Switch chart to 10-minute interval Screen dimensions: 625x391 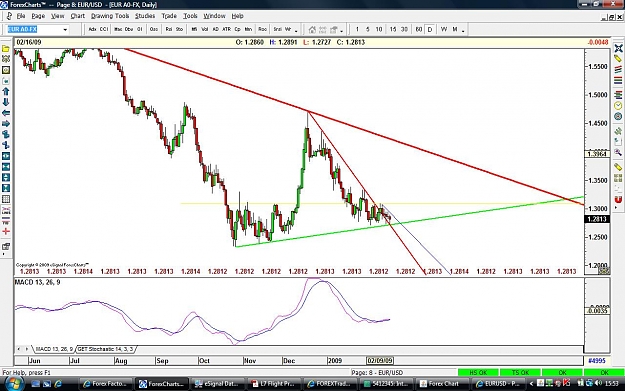point(379,29)
